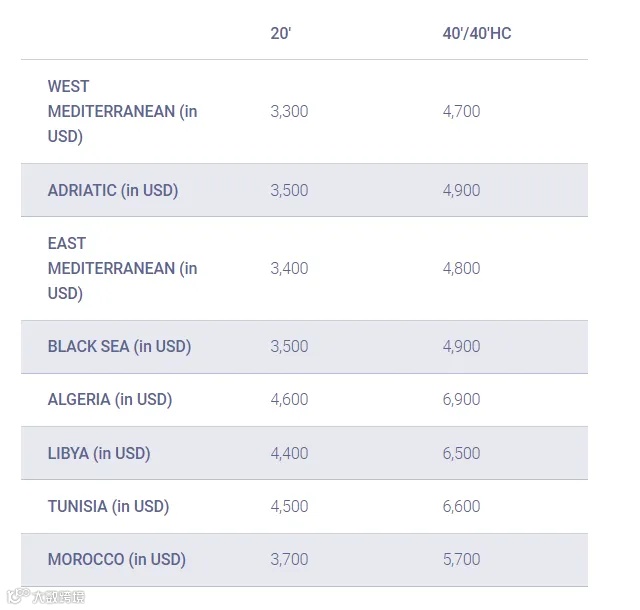Image resolution: width=640 pixels, height=610 pixels.
Task: Select the MOROCCO (in USD) row label
Action: [x=117, y=559]
